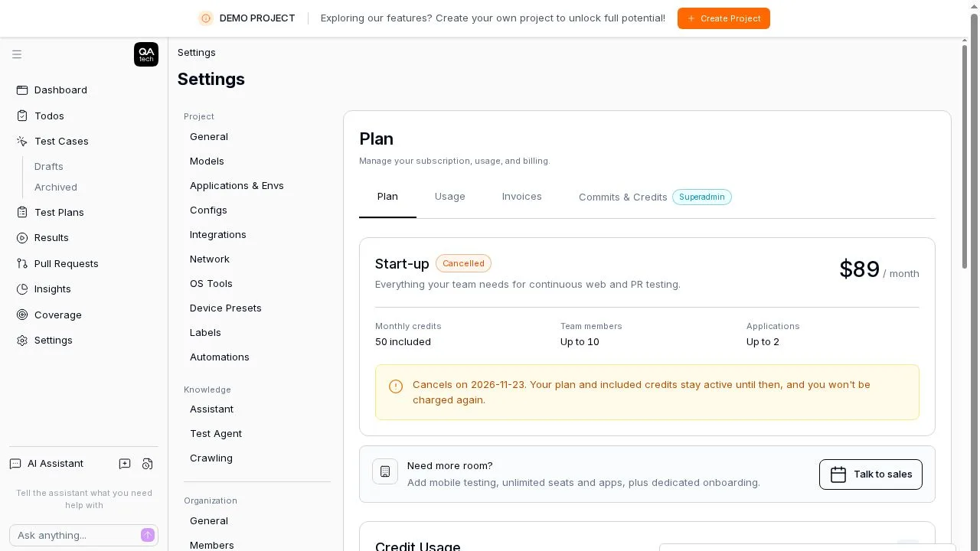Click the Test Cases sparkle icon
980x551 pixels.
(22, 142)
